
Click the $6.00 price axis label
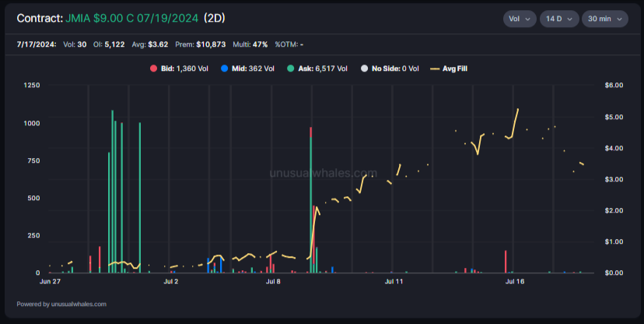614,85
